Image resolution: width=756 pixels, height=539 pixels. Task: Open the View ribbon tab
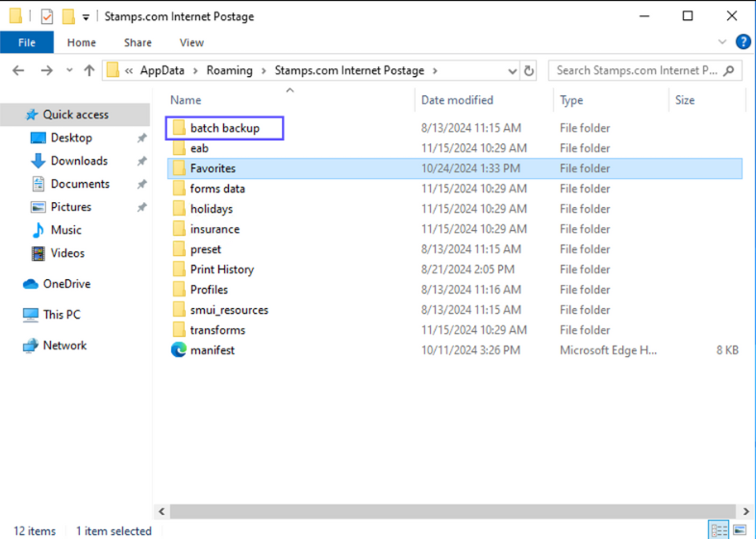[191, 42]
